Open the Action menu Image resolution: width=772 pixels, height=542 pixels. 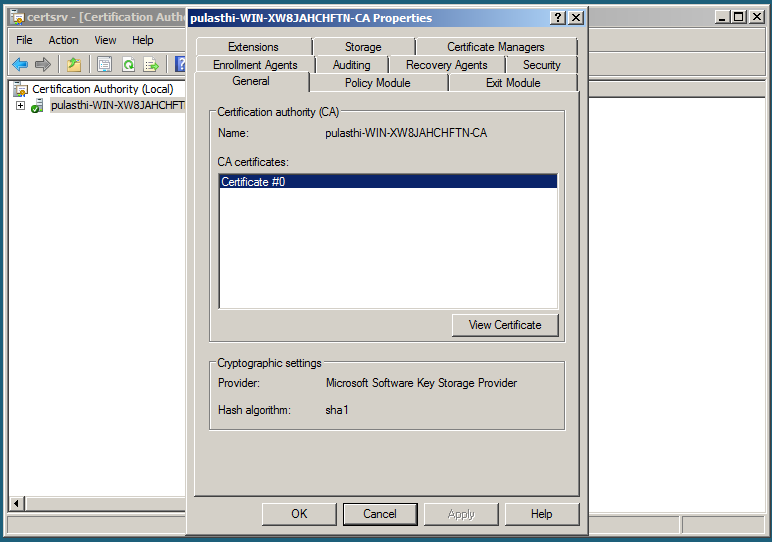[63, 40]
